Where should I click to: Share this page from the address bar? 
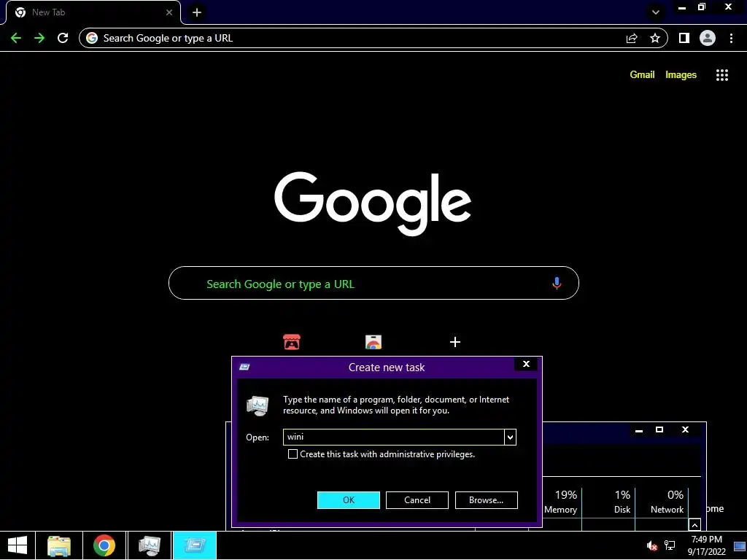(632, 38)
